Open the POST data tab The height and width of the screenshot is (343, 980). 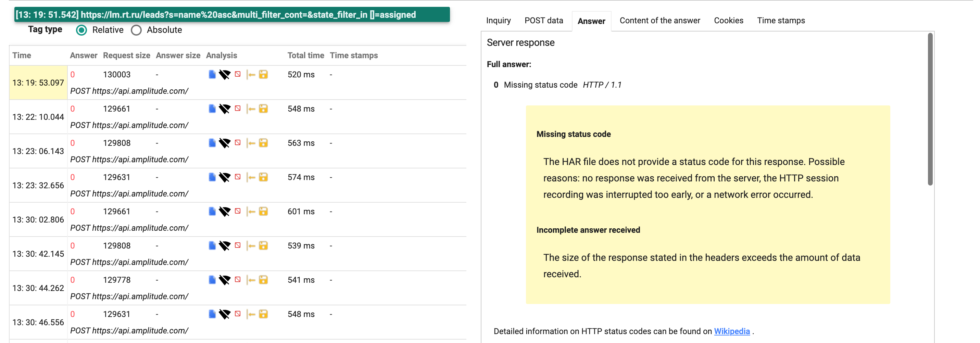tap(544, 21)
